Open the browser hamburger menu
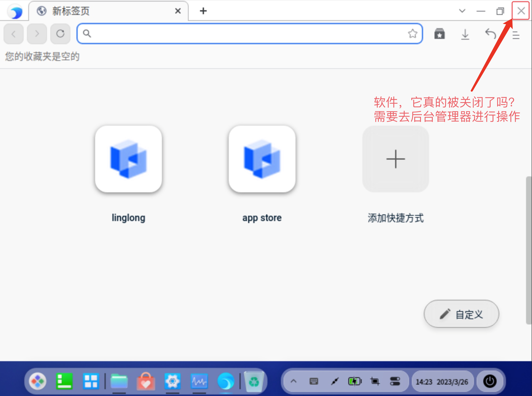Viewport: 532px width, 396px height. [x=516, y=35]
